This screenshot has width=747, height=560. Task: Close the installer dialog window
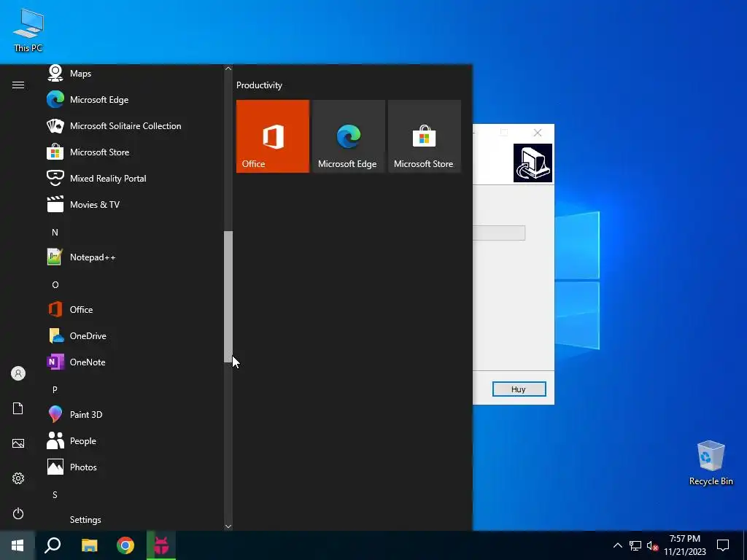(x=538, y=133)
